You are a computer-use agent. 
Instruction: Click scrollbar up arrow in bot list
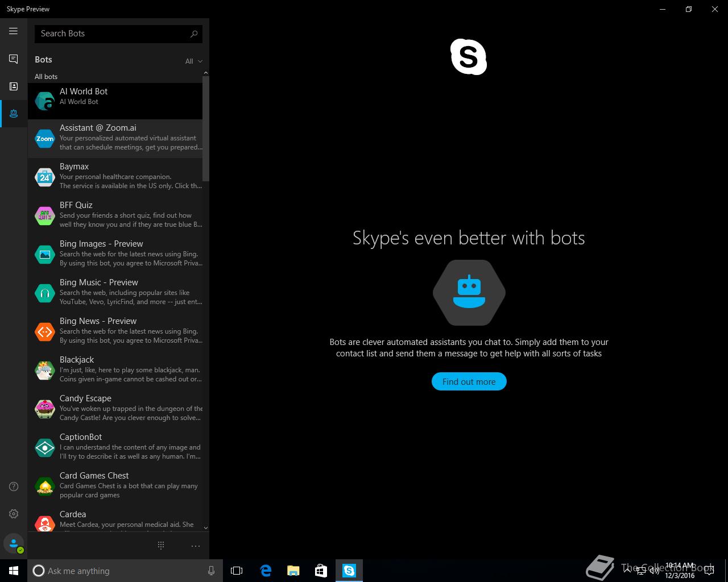(x=206, y=73)
